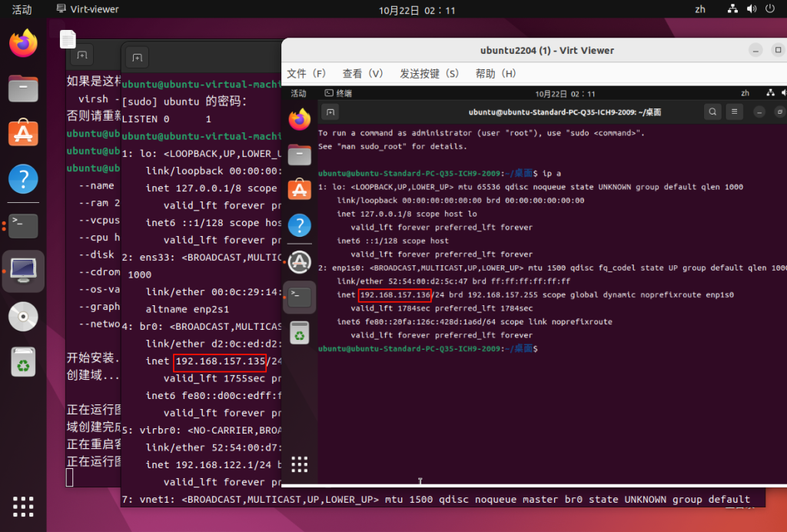787x532 pixels.
Task: Open the disc icon in host dock
Action: 23,316
